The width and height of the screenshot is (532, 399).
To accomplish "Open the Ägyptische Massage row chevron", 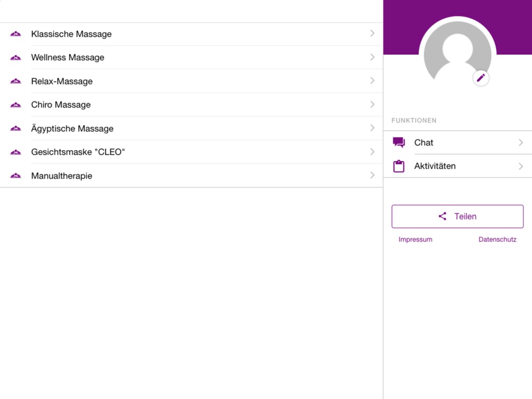I will [x=372, y=128].
